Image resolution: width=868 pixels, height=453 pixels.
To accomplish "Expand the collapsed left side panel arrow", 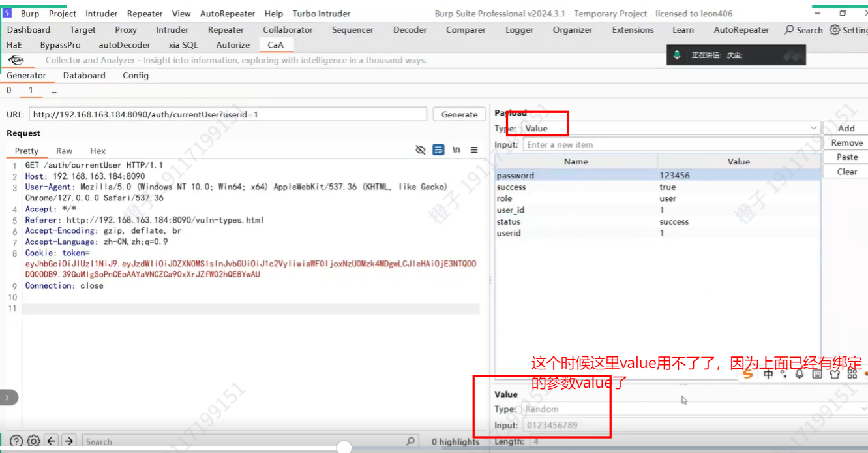I will [7, 398].
